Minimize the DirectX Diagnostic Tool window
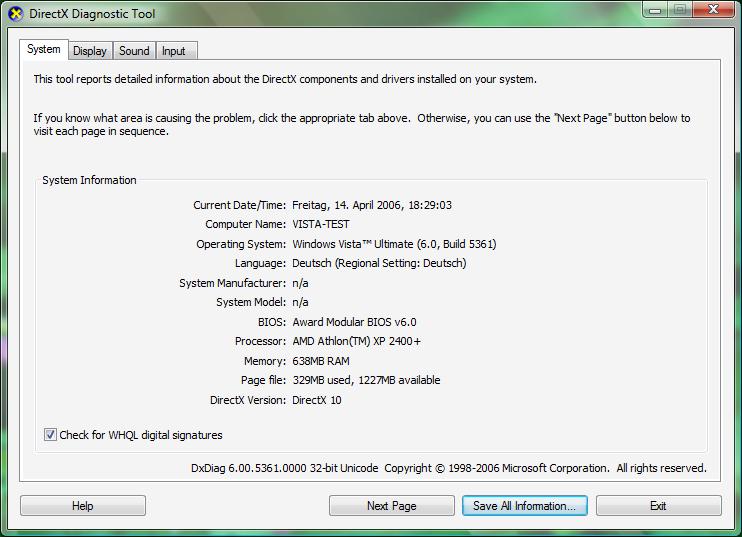The height and width of the screenshot is (537, 742). coord(655,10)
